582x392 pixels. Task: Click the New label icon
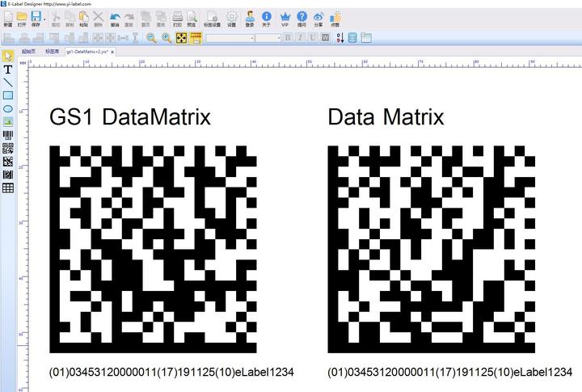(x=8, y=19)
